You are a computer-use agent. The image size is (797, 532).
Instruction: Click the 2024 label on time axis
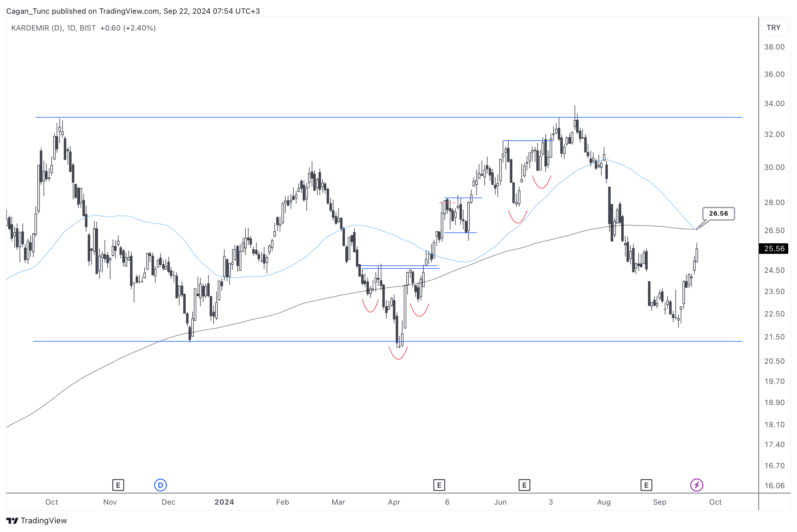(224, 502)
